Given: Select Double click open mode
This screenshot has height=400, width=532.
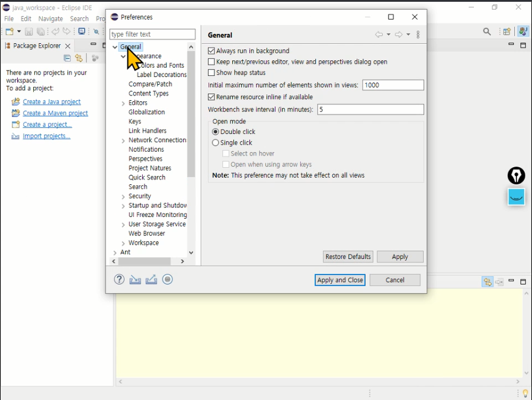Looking at the screenshot, I should [216, 132].
